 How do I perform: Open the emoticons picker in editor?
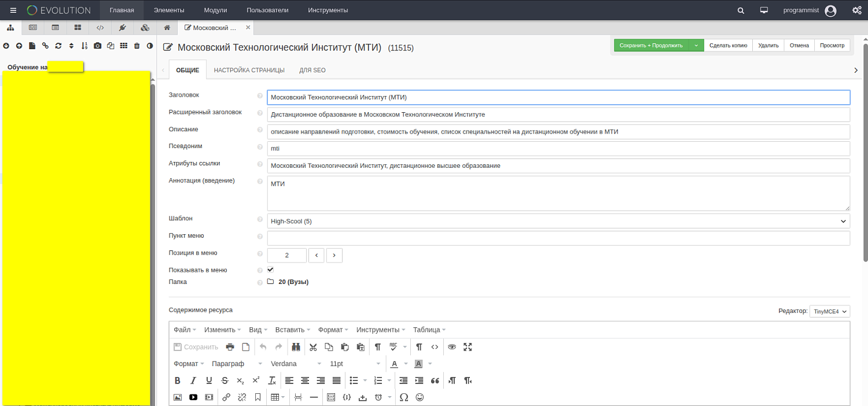tap(420, 397)
